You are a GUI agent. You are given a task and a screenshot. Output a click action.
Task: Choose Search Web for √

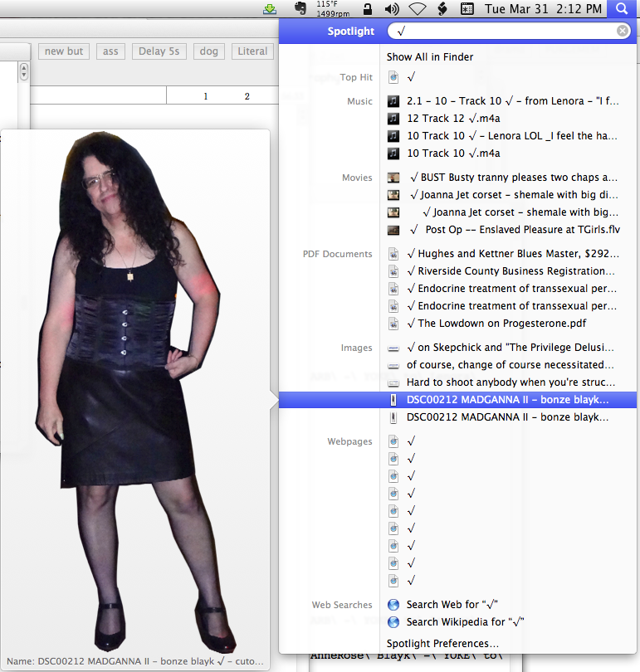(452, 605)
